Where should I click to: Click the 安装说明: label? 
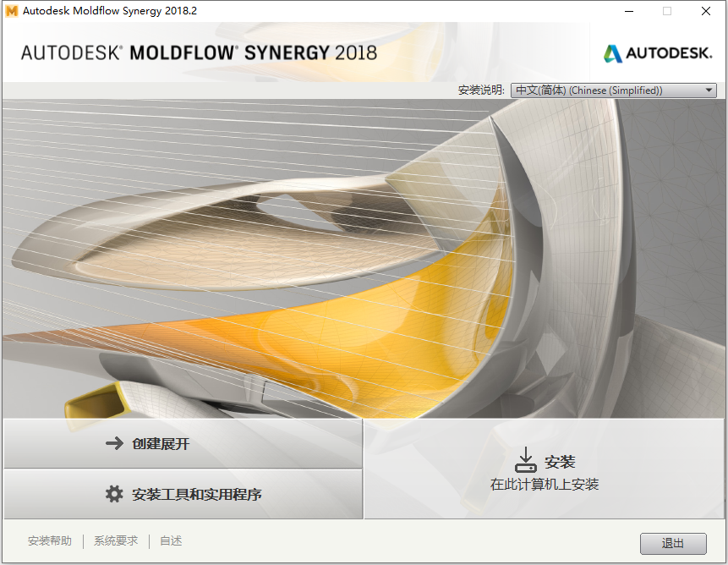481,90
